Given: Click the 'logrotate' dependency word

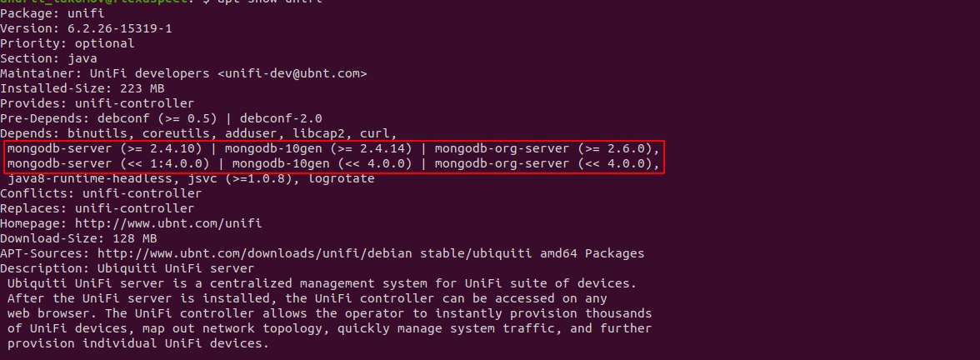Looking at the screenshot, I should click(x=341, y=178).
